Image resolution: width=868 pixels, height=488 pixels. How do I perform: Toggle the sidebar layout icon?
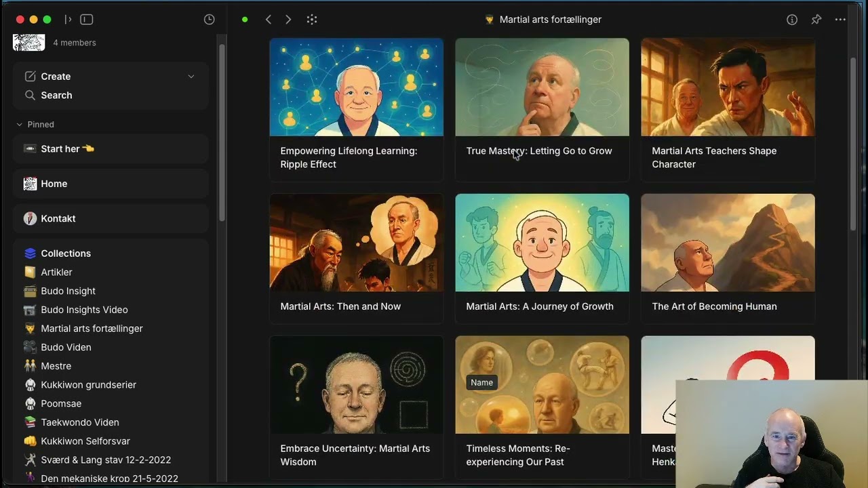tap(87, 20)
